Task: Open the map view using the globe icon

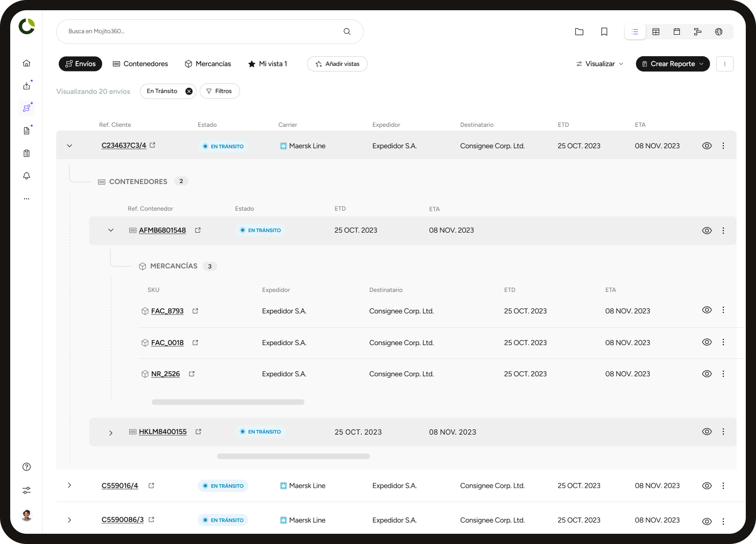Action: [719, 31]
